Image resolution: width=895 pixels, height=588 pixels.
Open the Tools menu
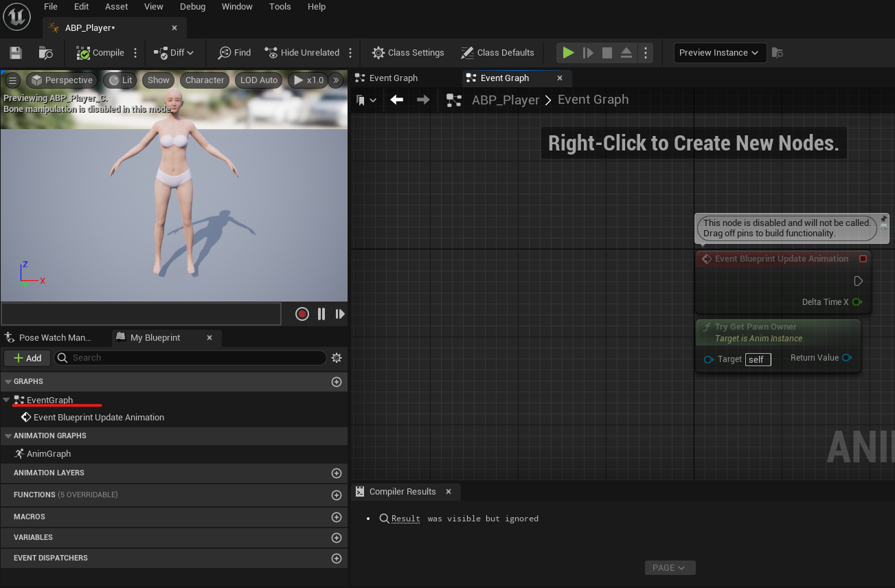tap(280, 7)
